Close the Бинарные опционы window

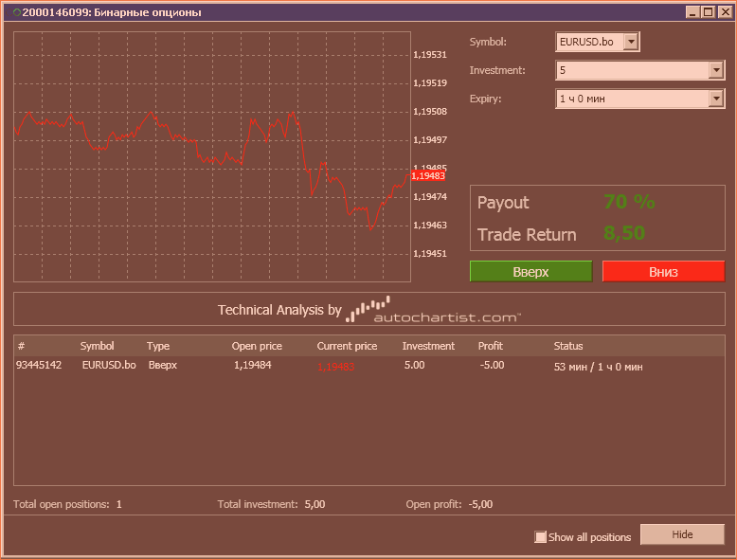tap(725, 12)
